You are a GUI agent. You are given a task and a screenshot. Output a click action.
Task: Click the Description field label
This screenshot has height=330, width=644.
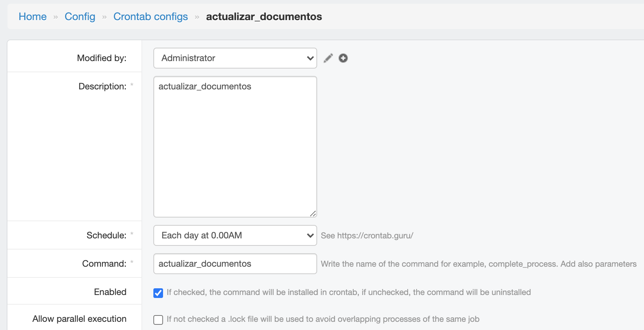[102, 86]
